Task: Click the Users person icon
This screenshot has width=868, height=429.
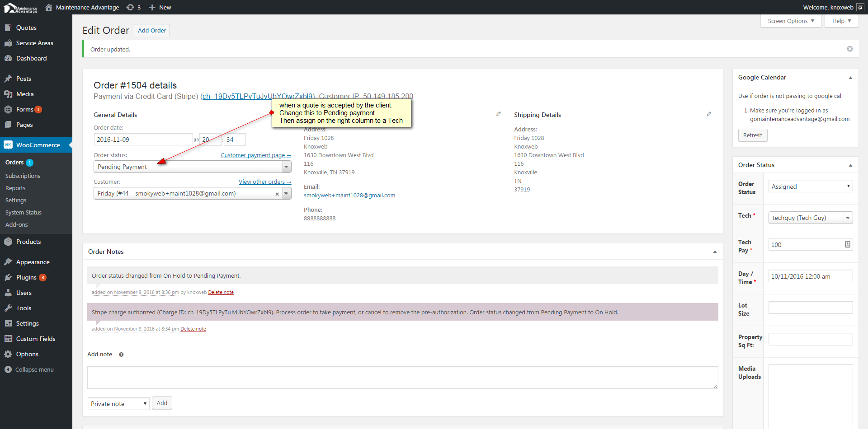Action: [8, 293]
